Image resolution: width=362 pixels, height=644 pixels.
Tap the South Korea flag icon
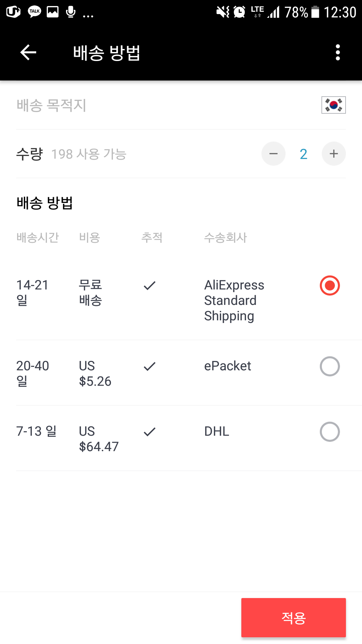coord(334,105)
